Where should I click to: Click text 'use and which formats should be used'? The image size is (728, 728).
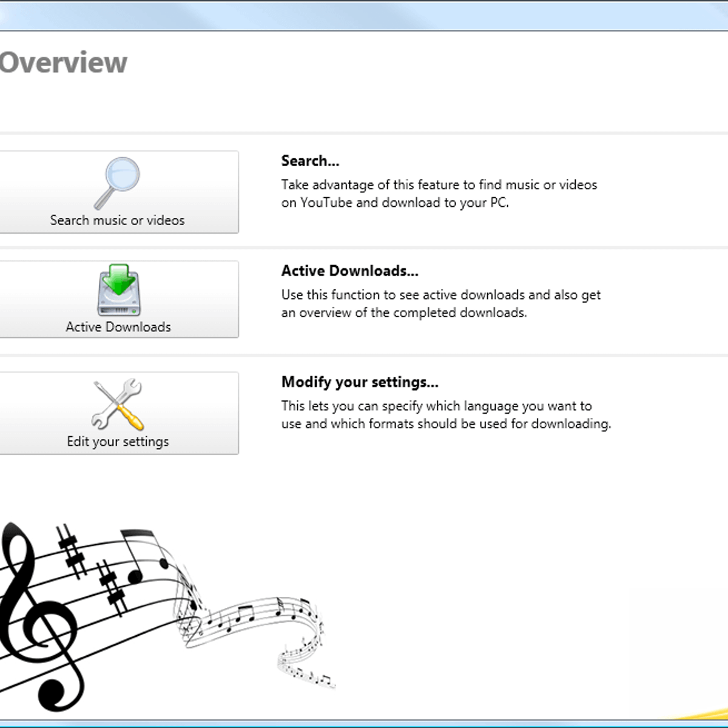click(394, 423)
